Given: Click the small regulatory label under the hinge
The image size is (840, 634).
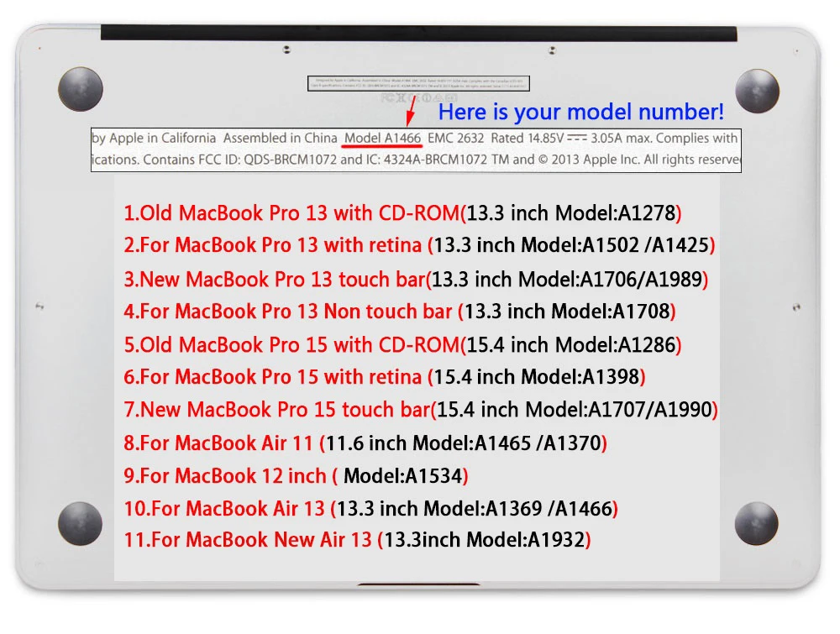Looking at the screenshot, I should click(x=418, y=83).
